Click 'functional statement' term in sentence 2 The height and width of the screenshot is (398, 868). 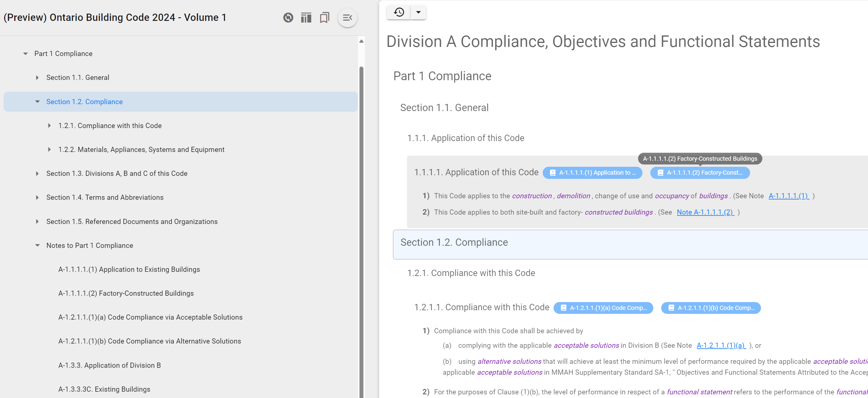[x=700, y=392]
